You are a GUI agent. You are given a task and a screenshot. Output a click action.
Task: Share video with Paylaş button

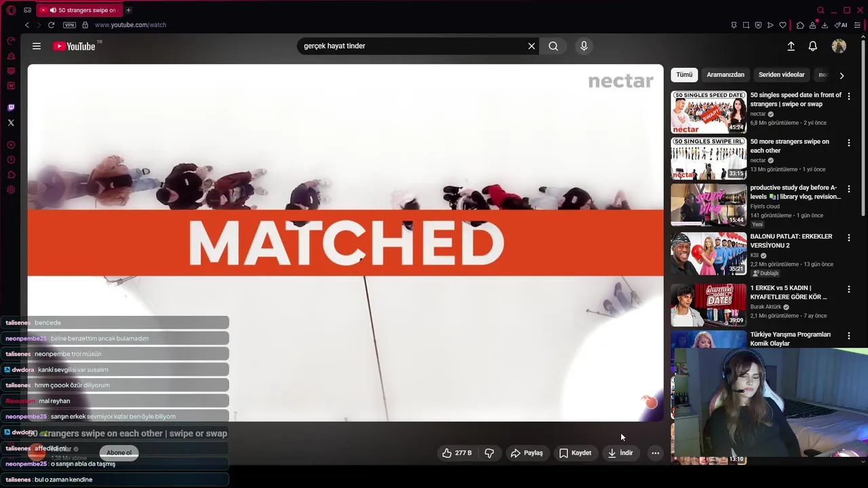coord(527,453)
